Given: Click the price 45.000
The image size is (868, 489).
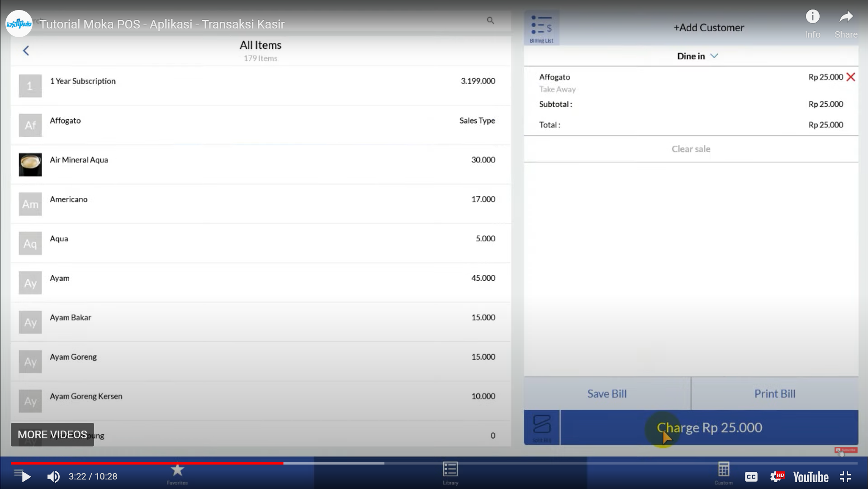Looking at the screenshot, I should pyautogui.click(x=483, y=278).
